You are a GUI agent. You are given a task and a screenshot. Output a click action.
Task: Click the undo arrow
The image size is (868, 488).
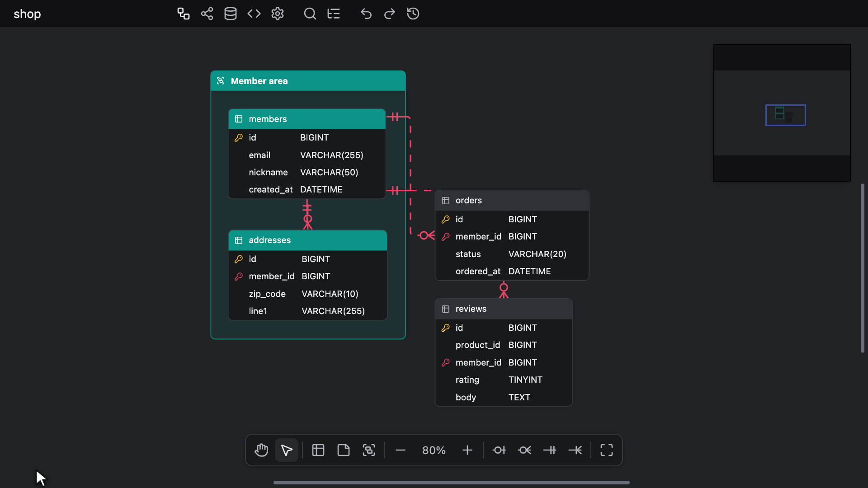pos(366,14)
